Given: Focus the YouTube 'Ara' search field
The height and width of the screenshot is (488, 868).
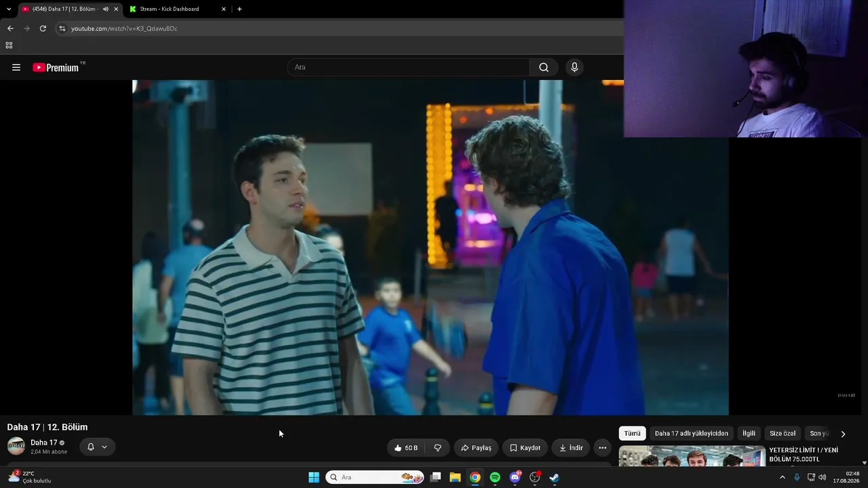Looking at the screenshot, I should (408, 67).
